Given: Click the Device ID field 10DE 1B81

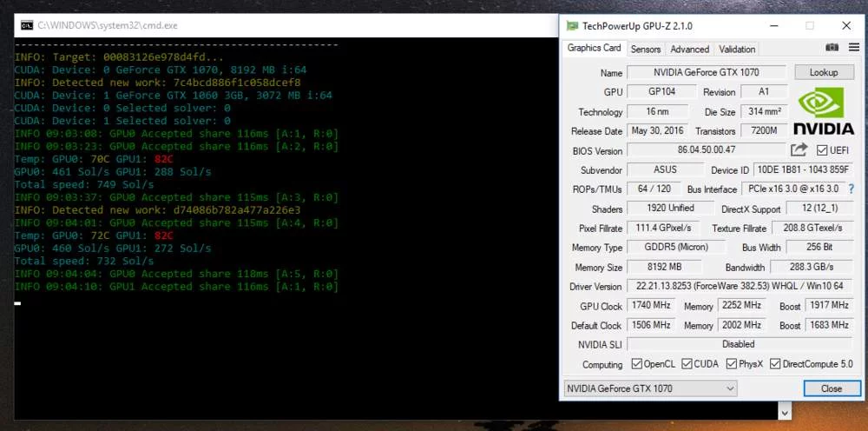Looking at the screenshot, I should [x=803, y=169].
